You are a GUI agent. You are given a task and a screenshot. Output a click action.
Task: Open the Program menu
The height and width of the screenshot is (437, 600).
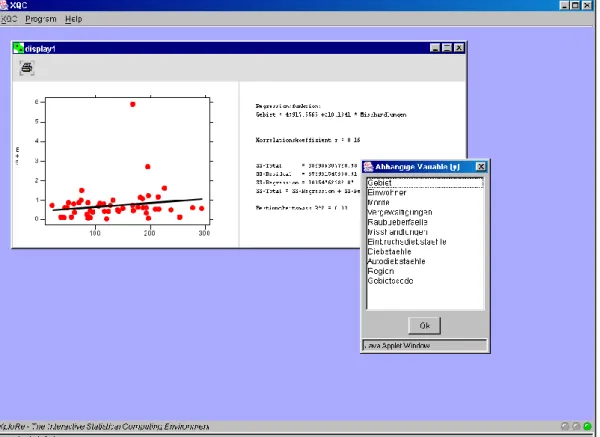[41, 19]
